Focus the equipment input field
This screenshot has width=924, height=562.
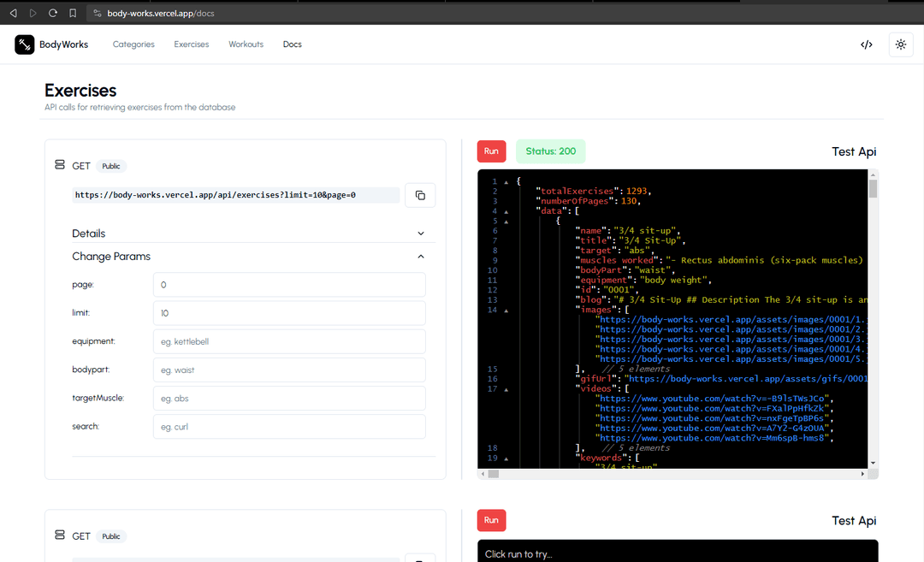(289, 341)
